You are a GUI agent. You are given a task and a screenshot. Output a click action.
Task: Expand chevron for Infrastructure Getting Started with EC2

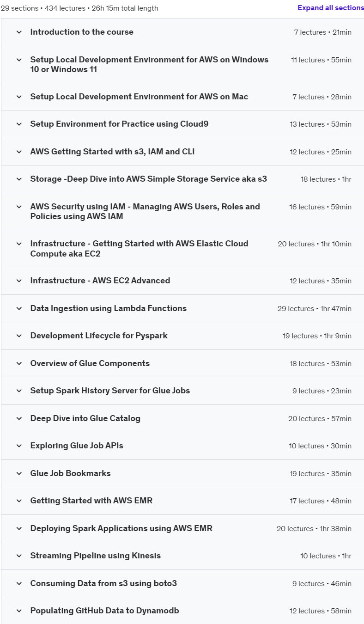click(19, 244)
